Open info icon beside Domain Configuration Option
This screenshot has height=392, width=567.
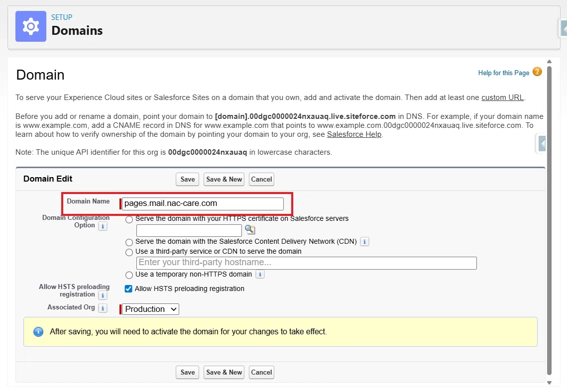point(103,226)
